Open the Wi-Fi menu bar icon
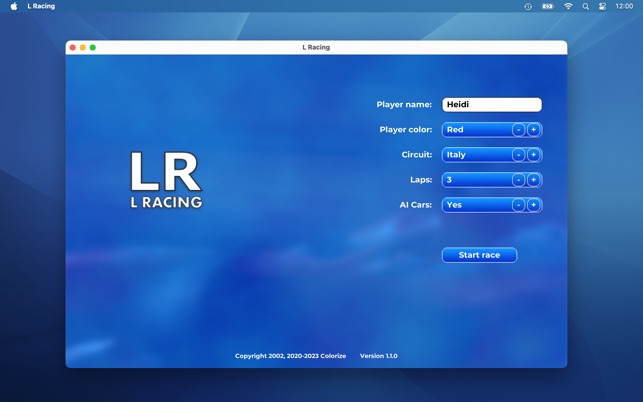643x402 pixels. [568, 6]
